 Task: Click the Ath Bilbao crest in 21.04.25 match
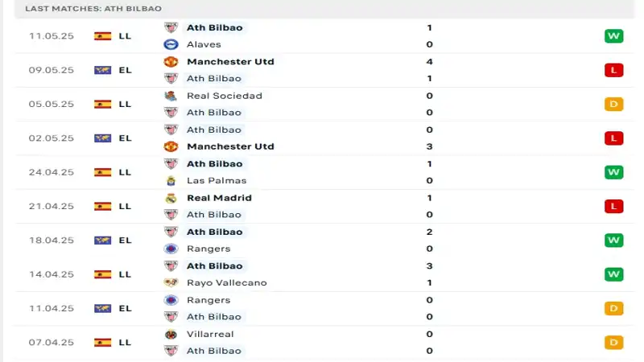(171, 215)
